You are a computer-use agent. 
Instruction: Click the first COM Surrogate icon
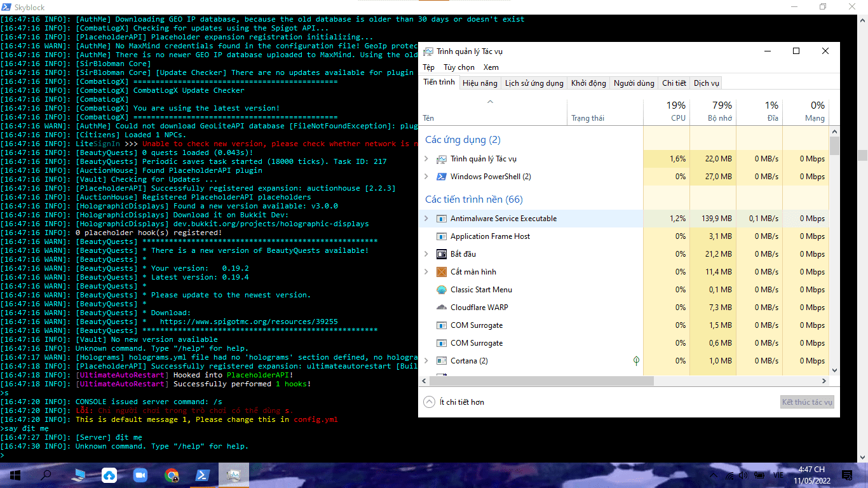pos(442,325)
